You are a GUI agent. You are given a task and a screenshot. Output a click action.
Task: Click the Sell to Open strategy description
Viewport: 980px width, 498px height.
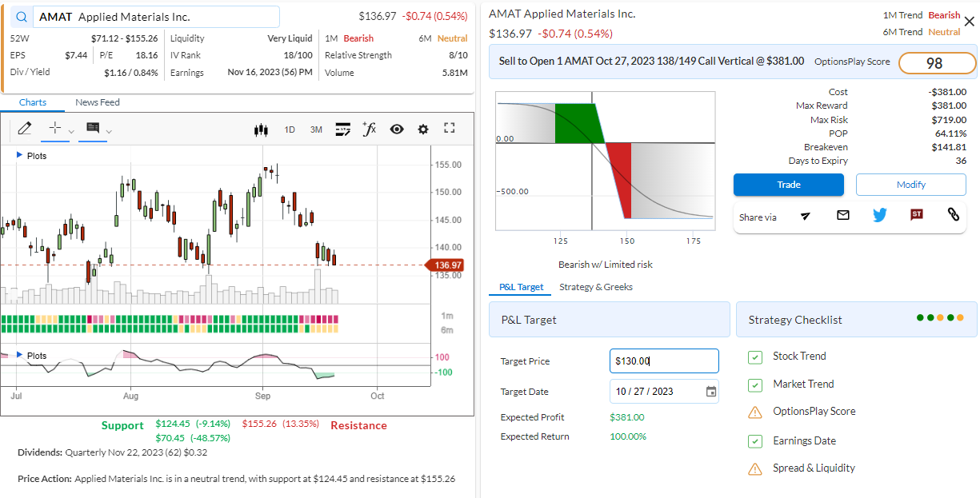tap(651, 61)
